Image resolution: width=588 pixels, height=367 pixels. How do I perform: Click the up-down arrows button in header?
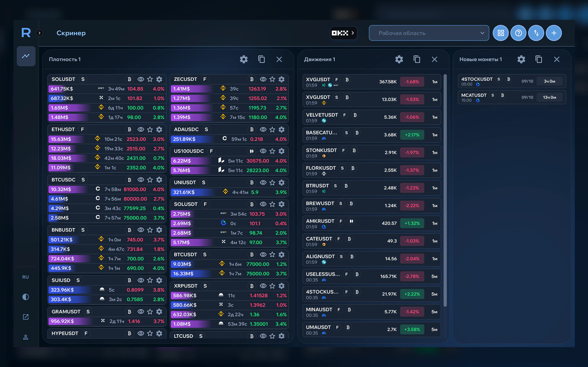tap(536, 33)
